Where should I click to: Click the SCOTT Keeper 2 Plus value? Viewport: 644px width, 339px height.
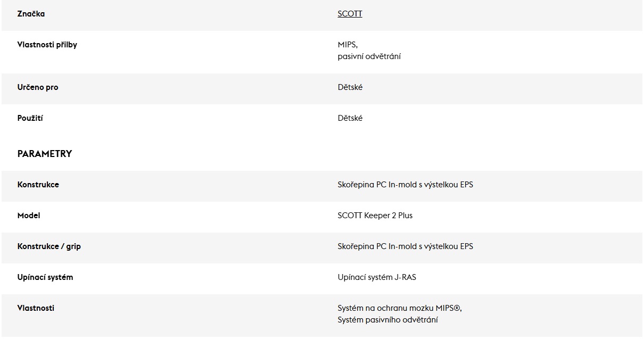[x=375, y=216]
